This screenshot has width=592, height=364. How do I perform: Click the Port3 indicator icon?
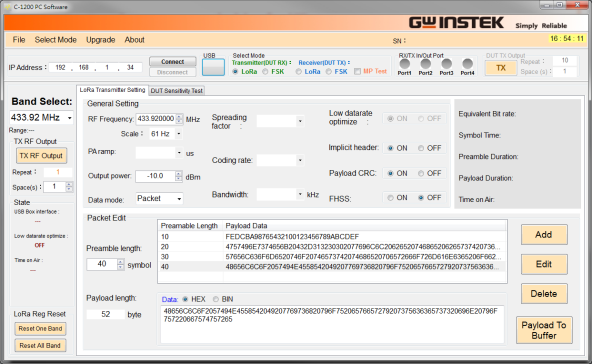pos(446,64)
